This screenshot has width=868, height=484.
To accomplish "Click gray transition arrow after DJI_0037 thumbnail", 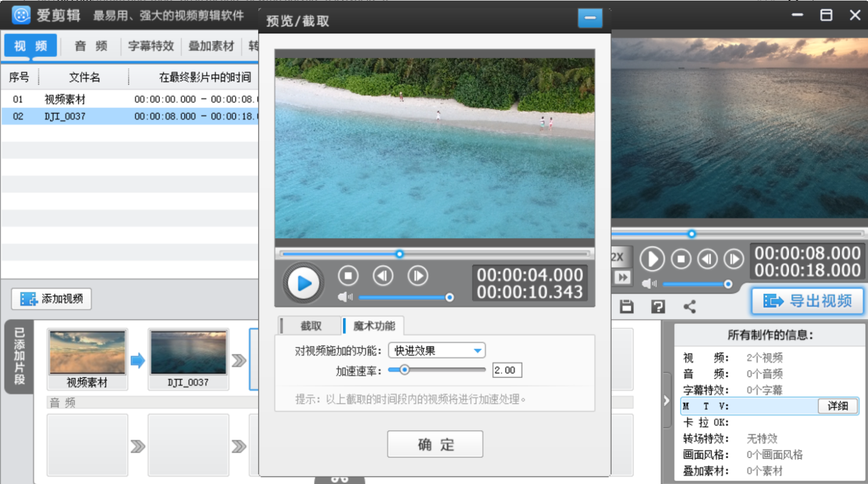I will 239,361.
